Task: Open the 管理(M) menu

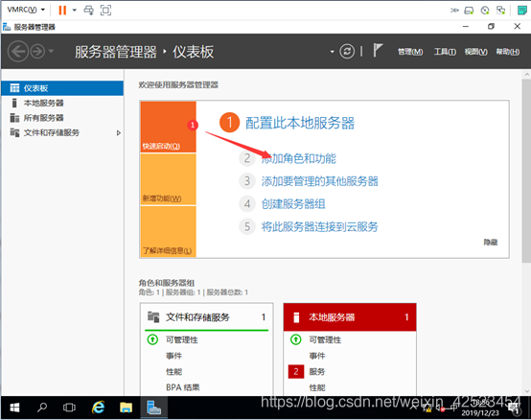Action: point(410,52)
